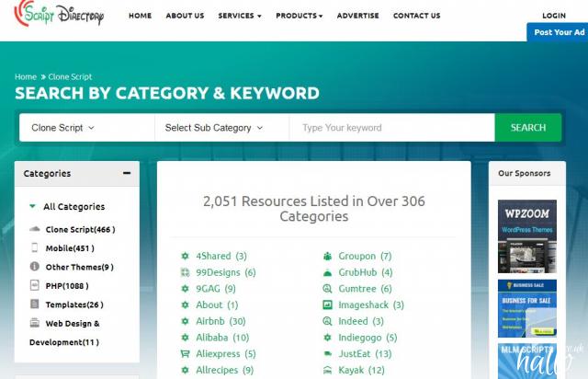Collapse the All Categories tree arrow
Image resolution: width=588 pixels, height=379 pixels.
pyautogui.click(x=33, y=206)
